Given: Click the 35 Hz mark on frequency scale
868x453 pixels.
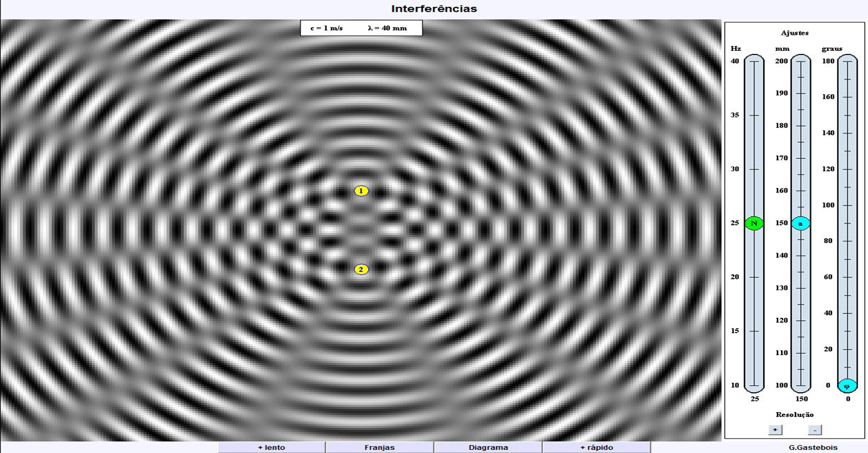Looking at the screenshot, I should click(735, 115).
